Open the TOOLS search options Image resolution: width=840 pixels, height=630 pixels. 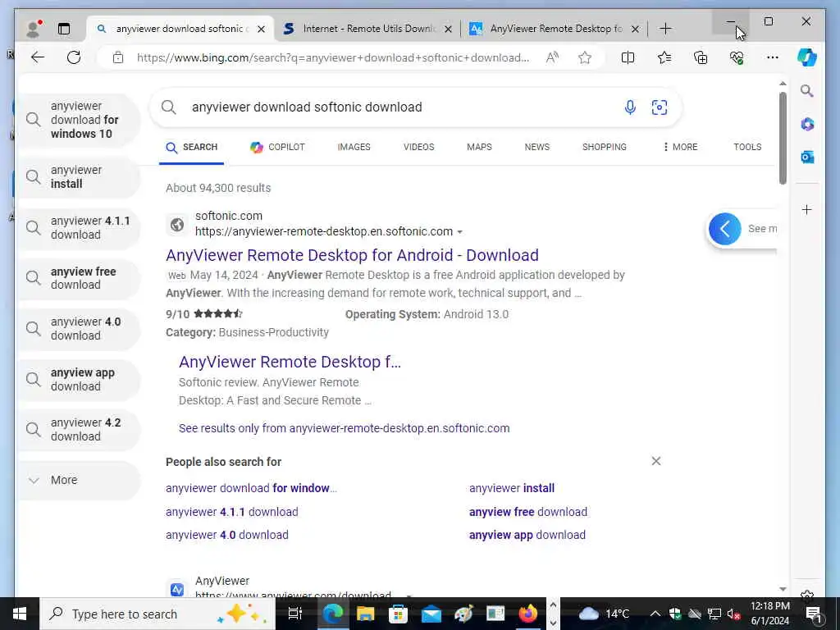tap(747, 147)
